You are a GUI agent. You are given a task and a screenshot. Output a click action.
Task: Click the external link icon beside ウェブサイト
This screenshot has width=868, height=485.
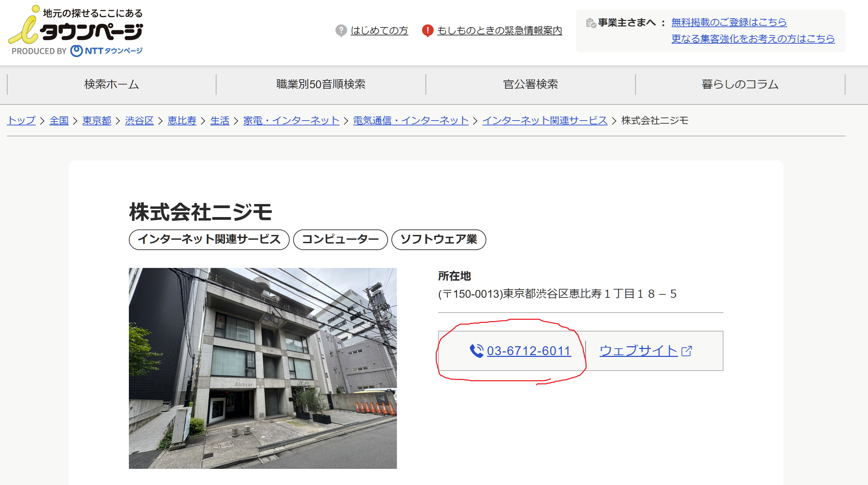tap(687, 351)
